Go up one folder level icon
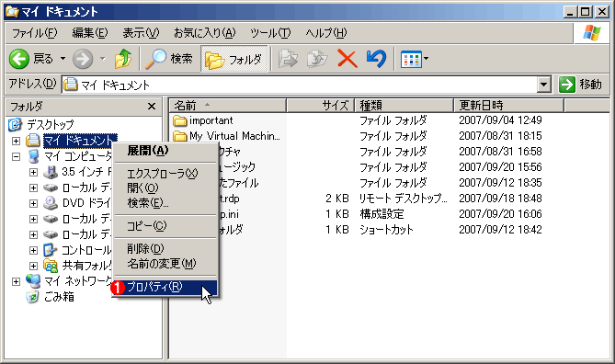The height and width of the screenshot is (364, 615). [123, 59]
